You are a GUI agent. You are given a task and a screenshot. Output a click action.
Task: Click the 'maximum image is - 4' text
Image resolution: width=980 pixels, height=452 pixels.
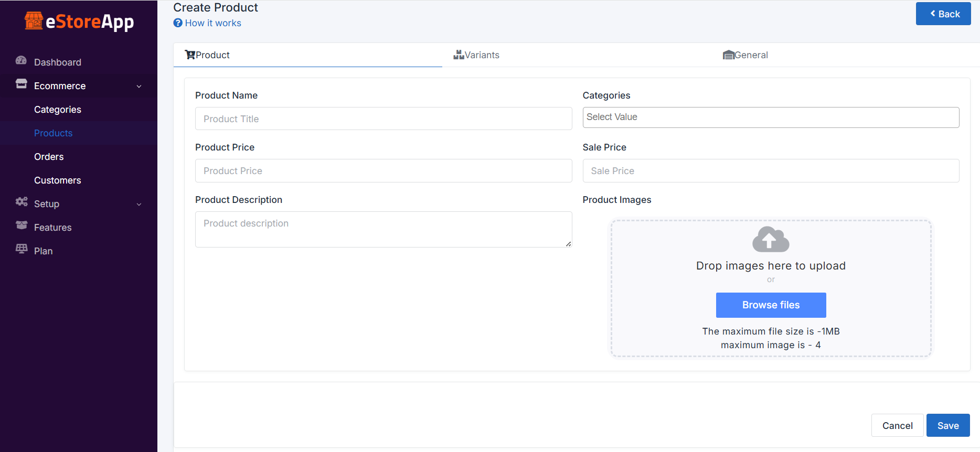click(771, 345)
